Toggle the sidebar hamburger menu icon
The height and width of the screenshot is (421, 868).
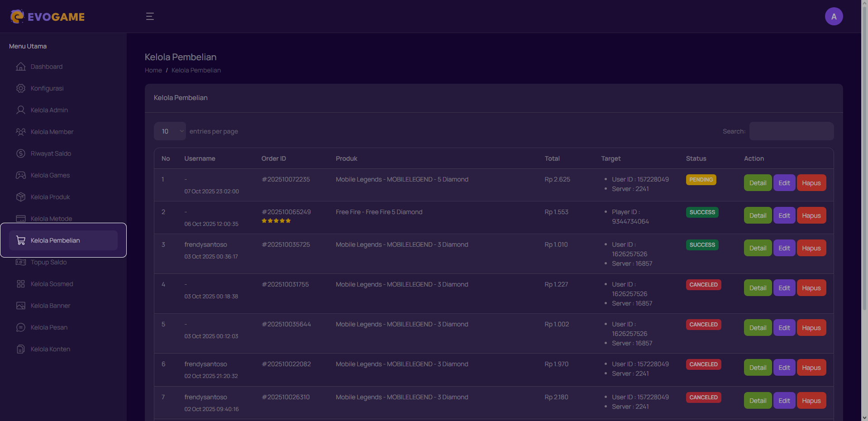(150, 16)
